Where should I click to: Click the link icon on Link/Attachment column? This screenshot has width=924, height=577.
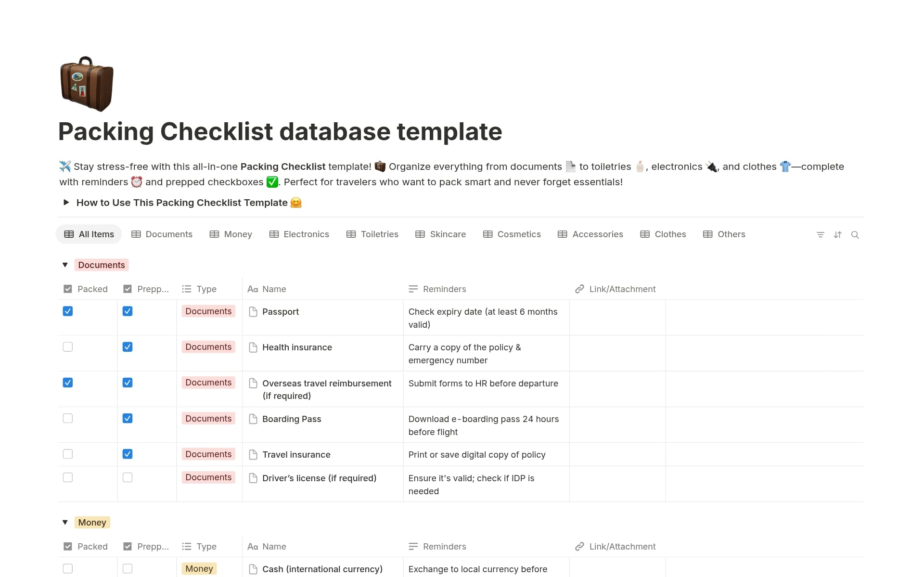(580, 289)
